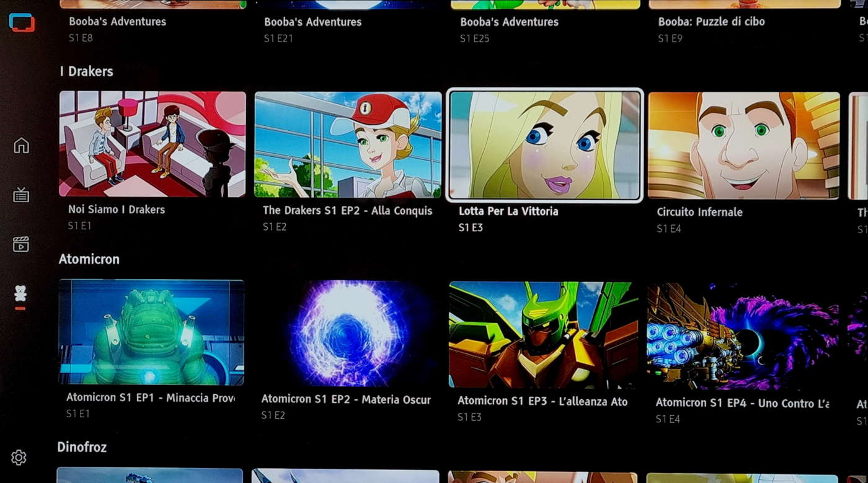This screenshot has width=868, height=483.
Task: Play Atomicron S1 EP1 thumbnail
Action: 151,332
